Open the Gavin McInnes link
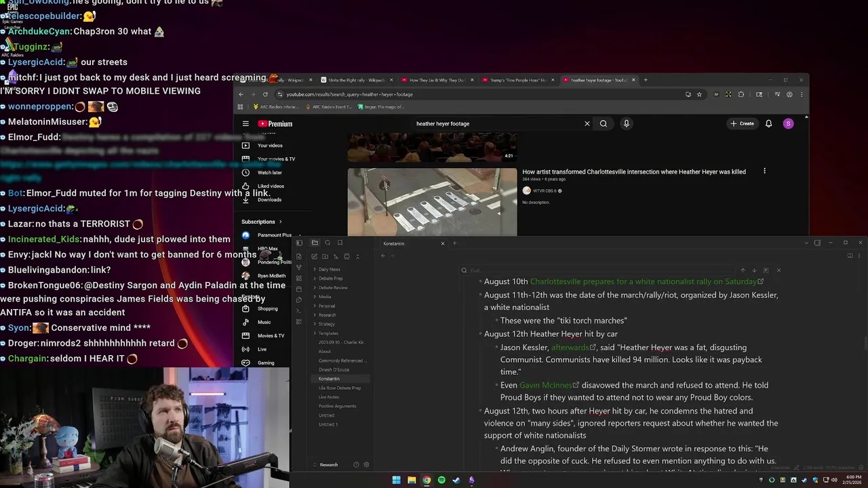This screenshot has height=488, width=868. [x=546, y=385]
